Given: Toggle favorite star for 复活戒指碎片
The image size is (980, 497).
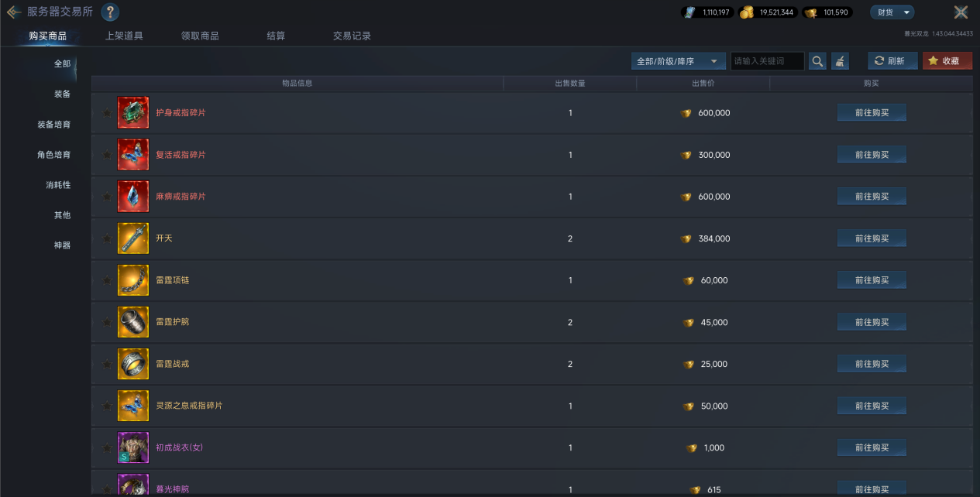Looking at the screenshot, I should pyautogui.click(x=106, y=155).
